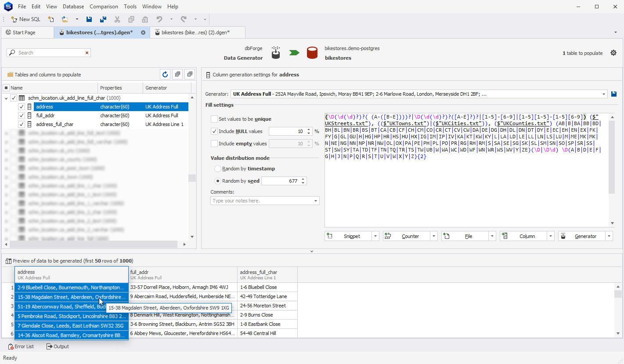Click the Column button
Viewport: 624px width, 364px height.
pos(523,236)
